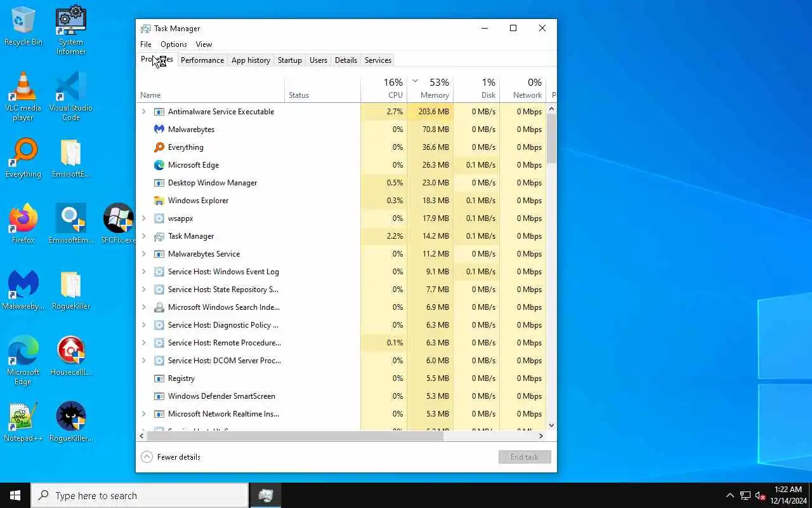Image resolution: width=812 pixels, height=508 pixels.
Task: Click the End task button
Action: [525, 457]
